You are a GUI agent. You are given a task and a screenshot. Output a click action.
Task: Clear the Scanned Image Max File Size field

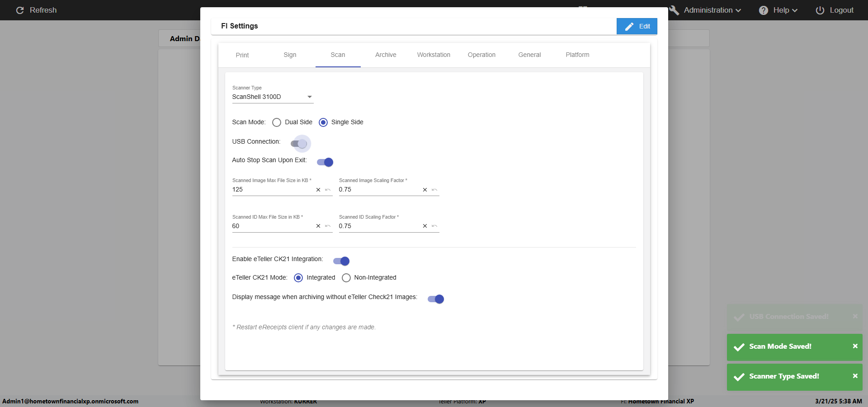(318, 190)
